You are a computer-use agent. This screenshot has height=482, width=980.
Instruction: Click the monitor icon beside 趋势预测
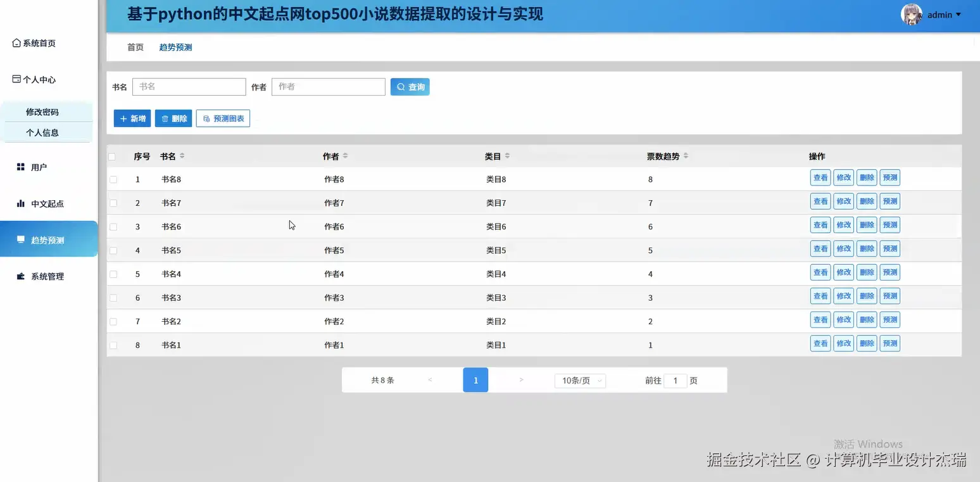[x=20, y=239]
